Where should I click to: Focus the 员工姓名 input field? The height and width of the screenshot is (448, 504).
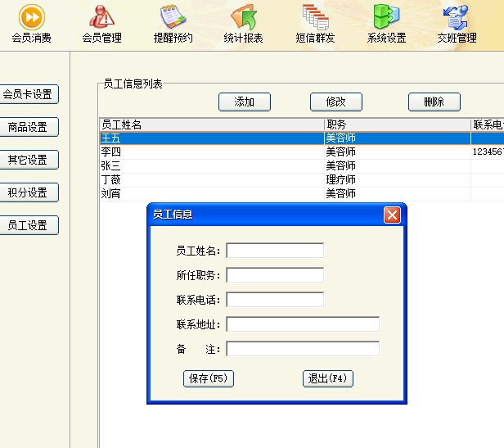tap(275, 251)
